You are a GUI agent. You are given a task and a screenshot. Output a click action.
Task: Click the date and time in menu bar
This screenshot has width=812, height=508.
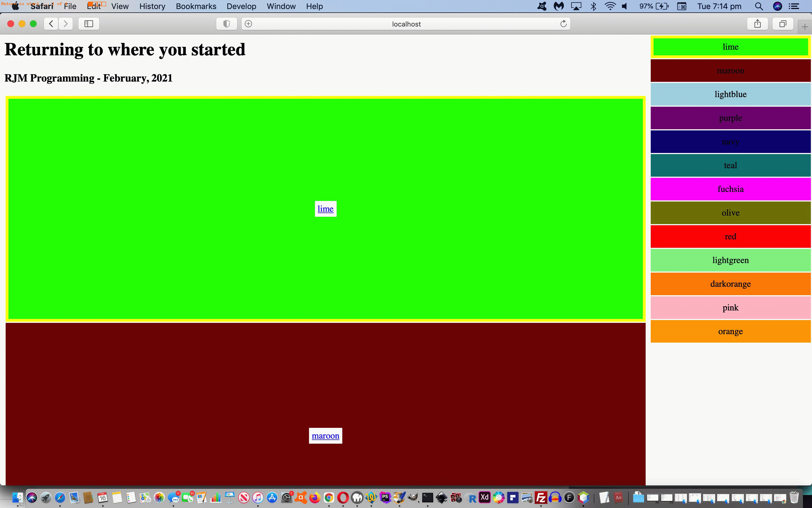[x=720, y=6]
